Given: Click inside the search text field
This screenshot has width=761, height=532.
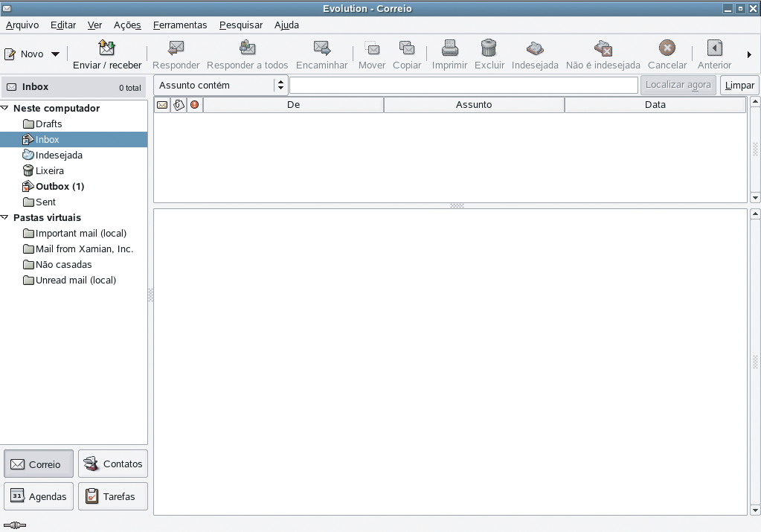Looking at the screenshot, I should [x=463, y=85].
